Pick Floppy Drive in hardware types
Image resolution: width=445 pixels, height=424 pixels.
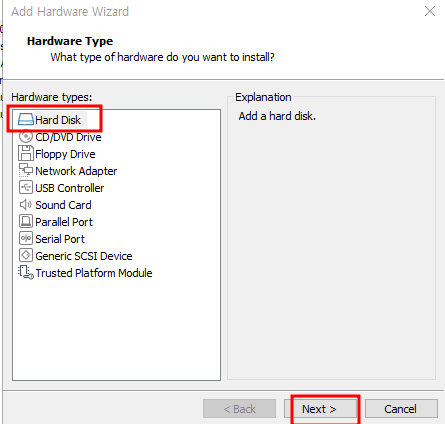(65, 154)
